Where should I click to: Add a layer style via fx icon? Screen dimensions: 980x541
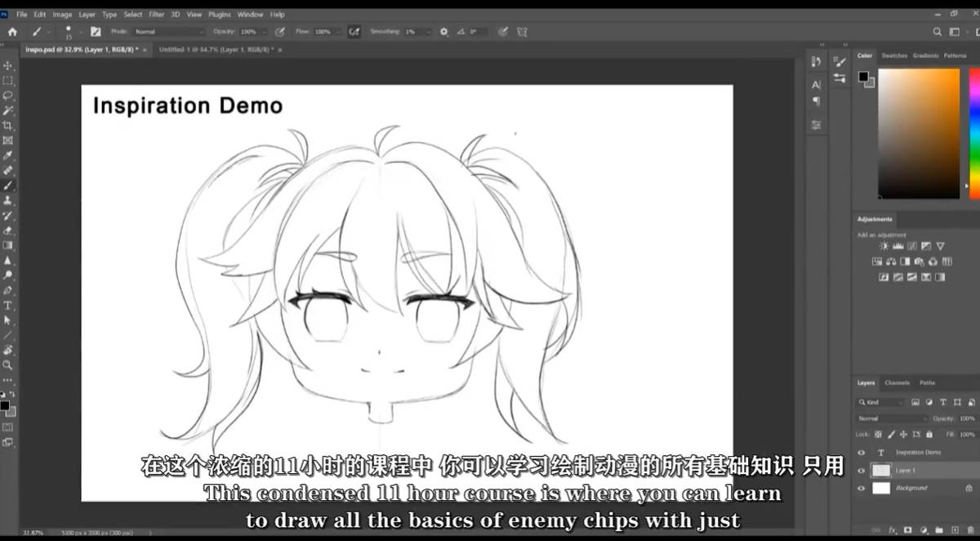click(x=892, y=530)
